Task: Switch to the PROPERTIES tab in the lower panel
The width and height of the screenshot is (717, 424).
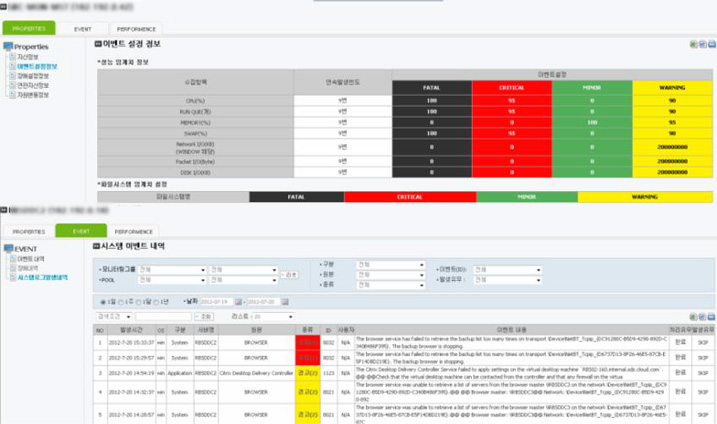Action: pos(29,231)
